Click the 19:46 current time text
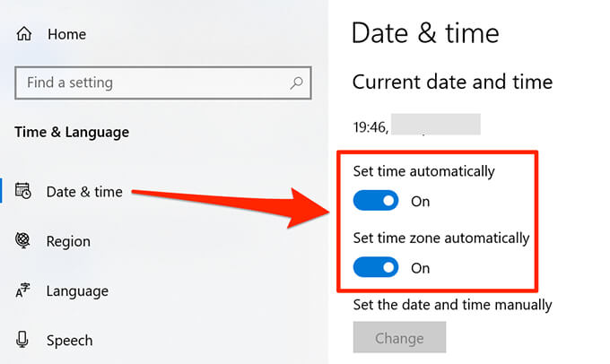The image size is (610, 364). click(x=370, y=127)
